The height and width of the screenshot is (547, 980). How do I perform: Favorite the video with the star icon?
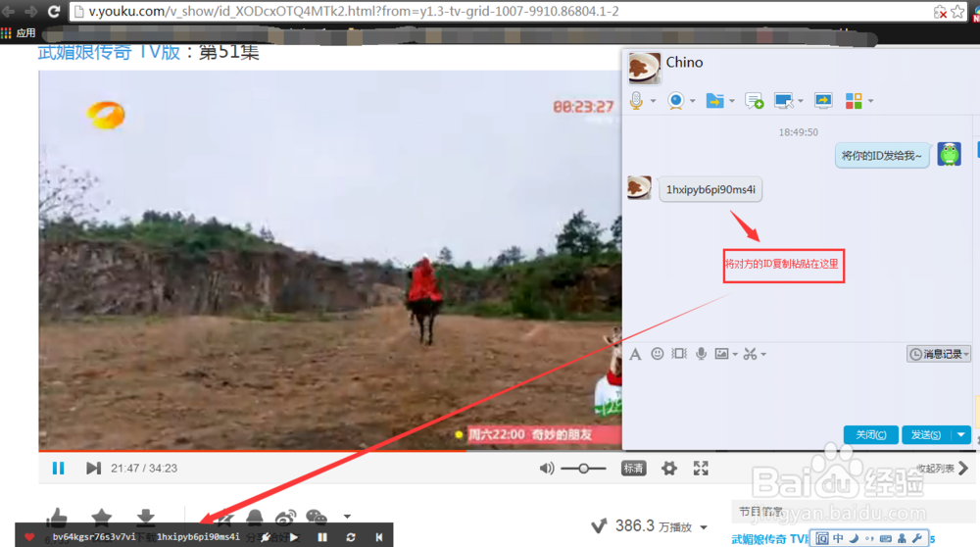coord(101,517)
